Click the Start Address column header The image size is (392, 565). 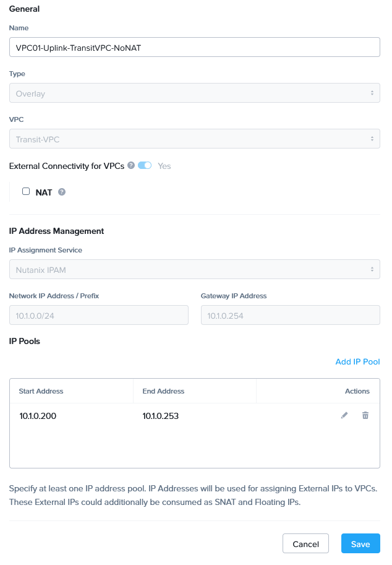click(41, 391)
